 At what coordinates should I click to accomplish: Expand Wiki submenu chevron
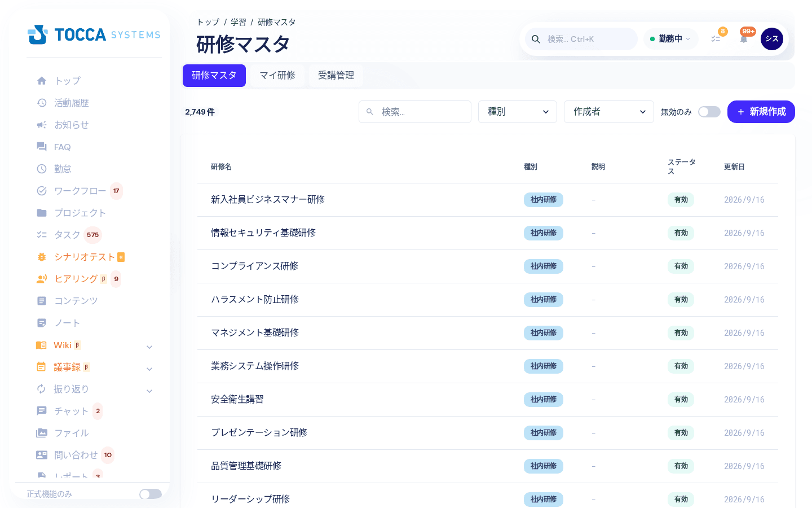[149, 347]
